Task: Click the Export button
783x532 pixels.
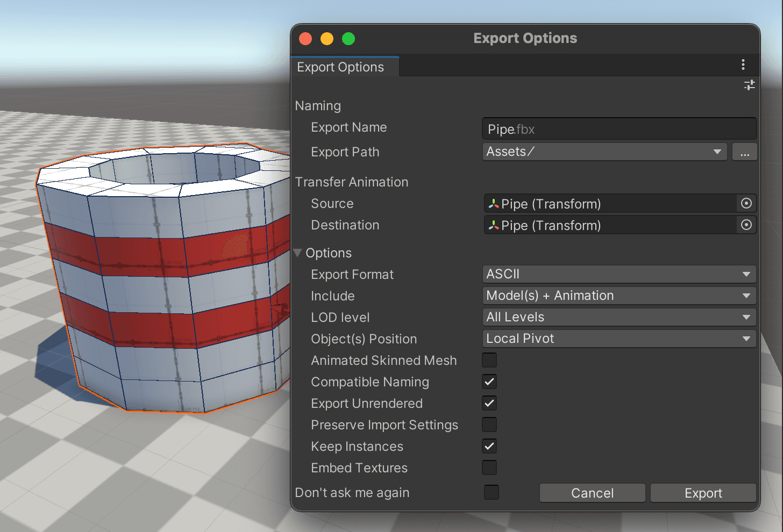Action: tap(703, 493)
